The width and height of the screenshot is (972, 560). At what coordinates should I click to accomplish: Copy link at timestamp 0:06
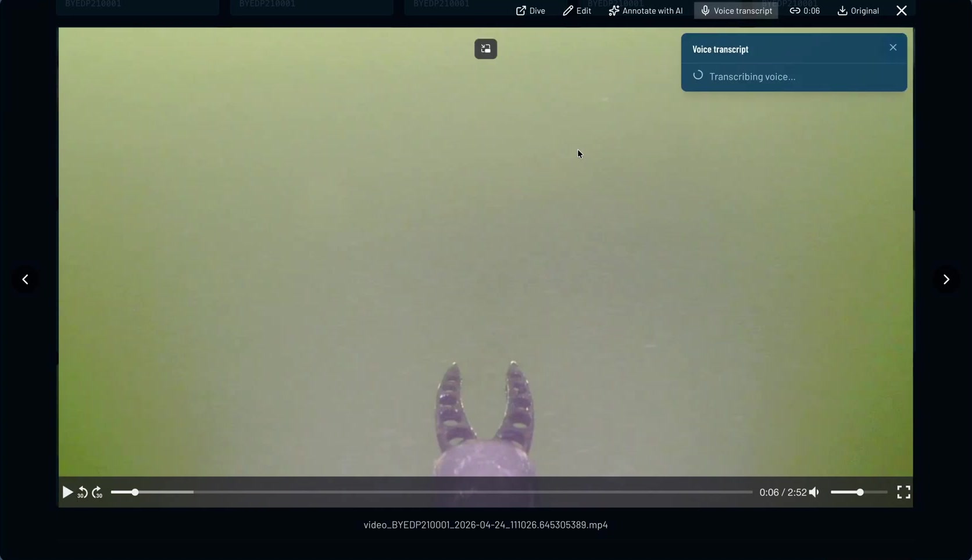coord(805,10)
